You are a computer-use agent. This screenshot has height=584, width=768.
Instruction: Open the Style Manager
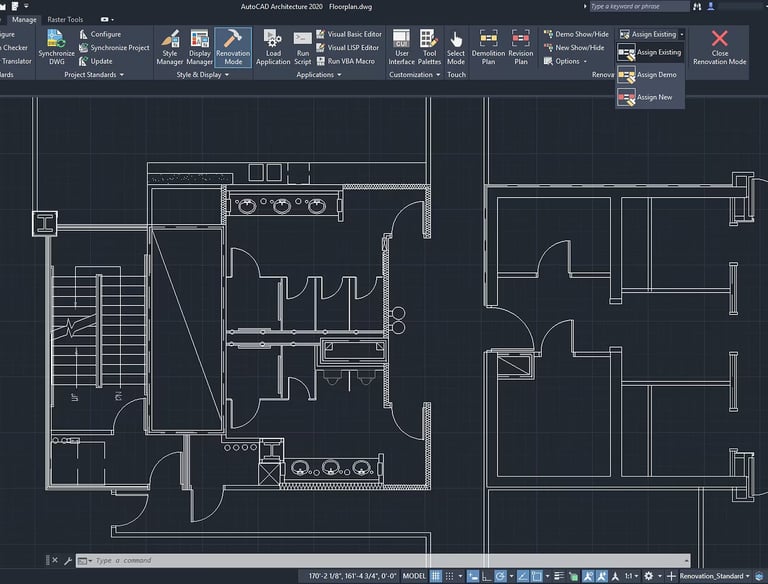click(x=169, y=47)
